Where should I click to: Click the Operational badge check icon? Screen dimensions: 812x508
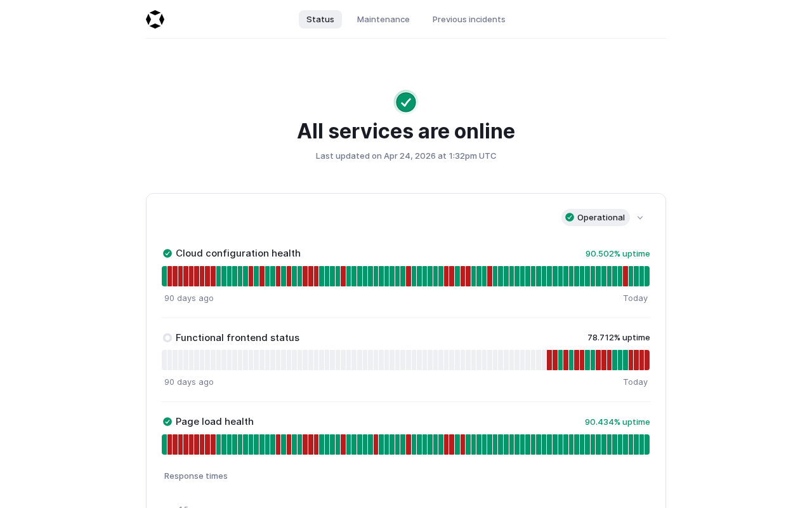(x=570, y=217)
